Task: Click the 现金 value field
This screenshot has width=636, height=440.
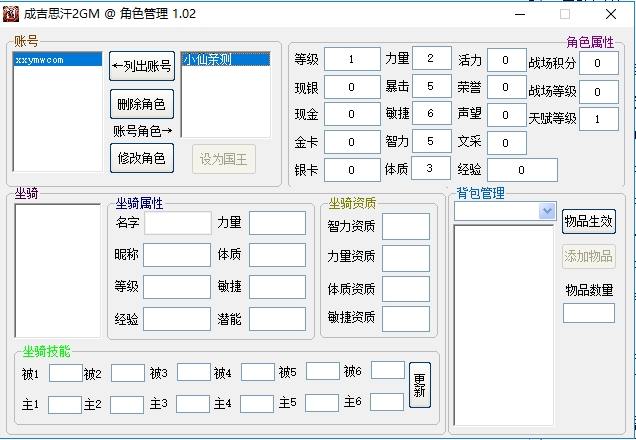Action: 352,114
